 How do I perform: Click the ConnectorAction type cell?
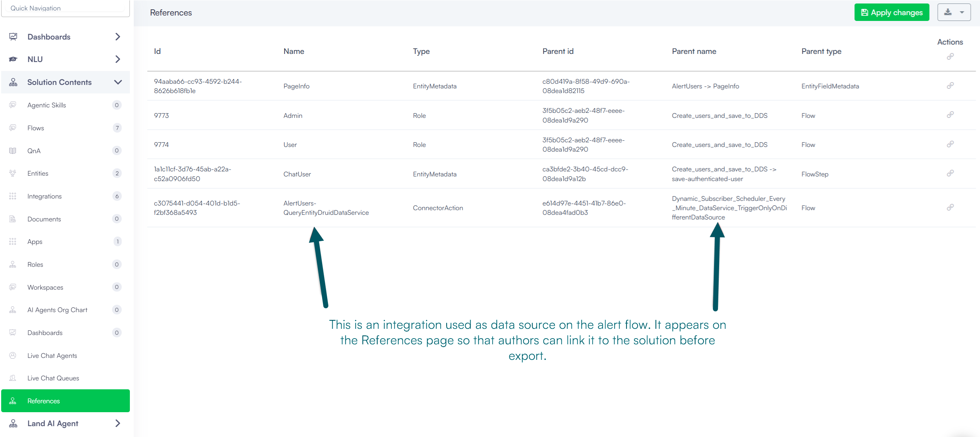(438, 208)
